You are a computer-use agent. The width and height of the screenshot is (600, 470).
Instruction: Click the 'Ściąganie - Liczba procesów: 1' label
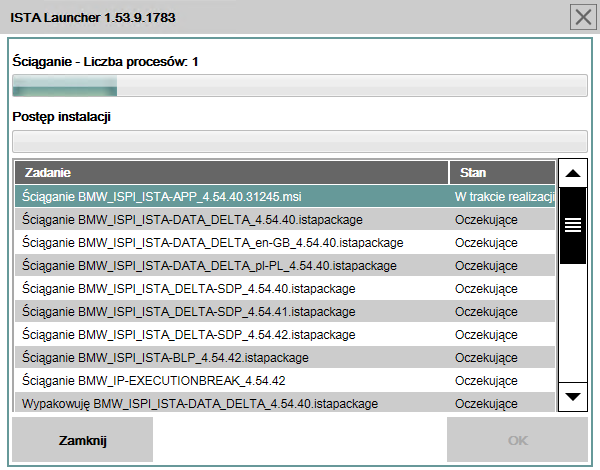click(105, 62)
